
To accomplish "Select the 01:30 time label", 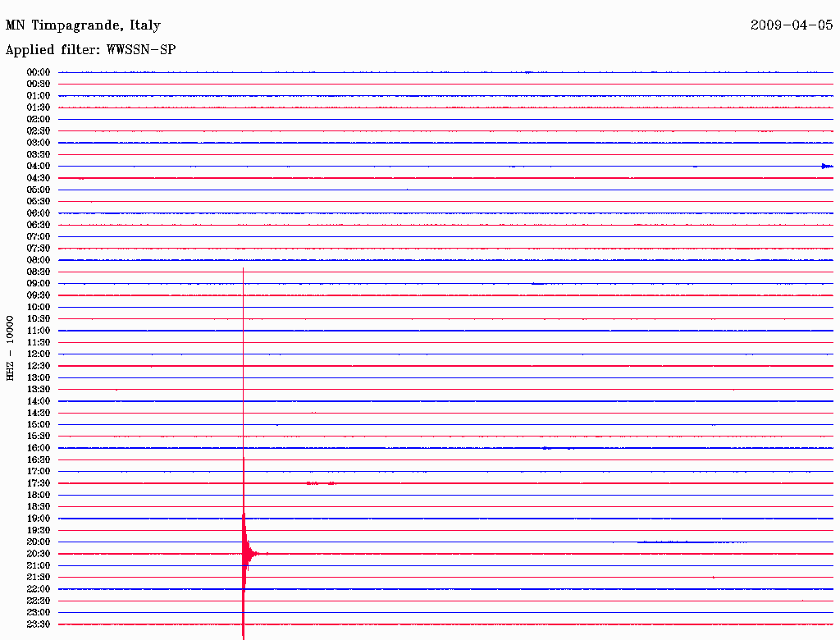I will (39, 107).
